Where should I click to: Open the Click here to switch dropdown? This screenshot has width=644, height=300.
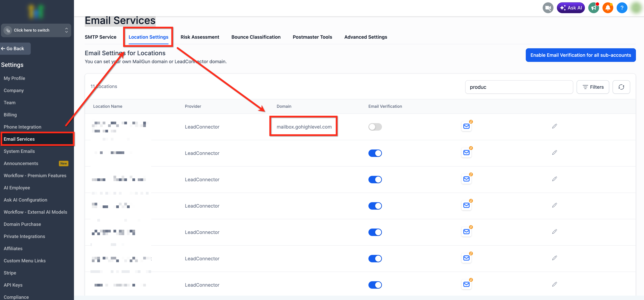tap(36, 30)
